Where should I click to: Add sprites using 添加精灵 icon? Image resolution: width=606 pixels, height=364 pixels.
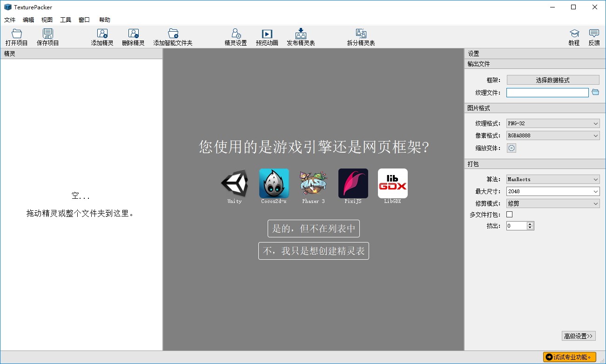[102, 37]
